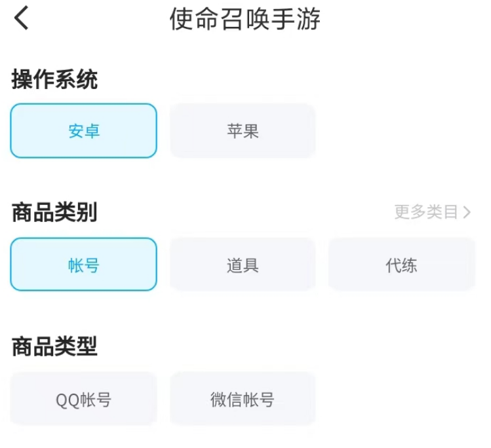Tap the back arrow icon

[22, 18]
